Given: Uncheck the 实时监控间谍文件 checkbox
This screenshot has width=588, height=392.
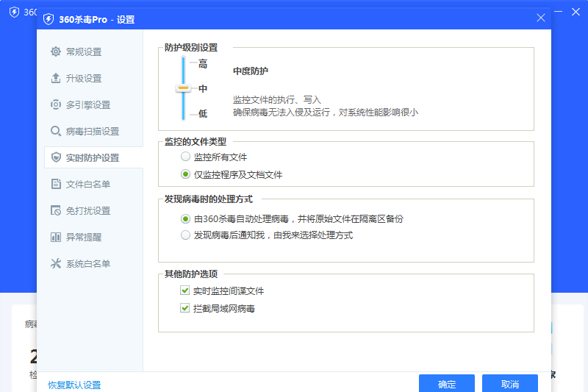Looking at the screenshot, I should click(x=185, y=291).
